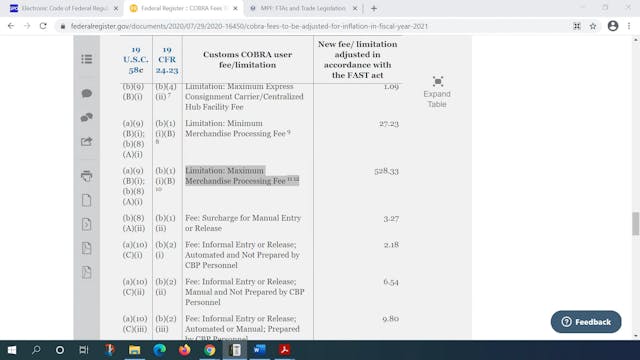Open Windows taskbar search
This screenshot has height=360, width=640.
point(36,350)
